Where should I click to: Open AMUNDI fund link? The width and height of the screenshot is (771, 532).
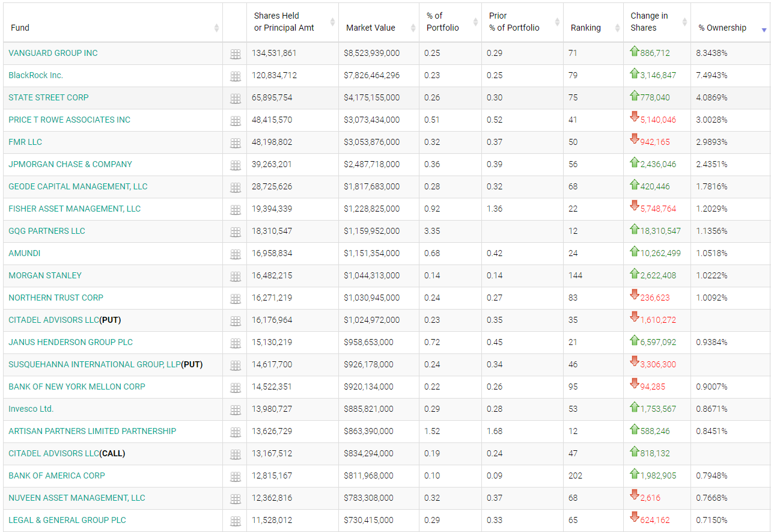[x=25, y=253]
